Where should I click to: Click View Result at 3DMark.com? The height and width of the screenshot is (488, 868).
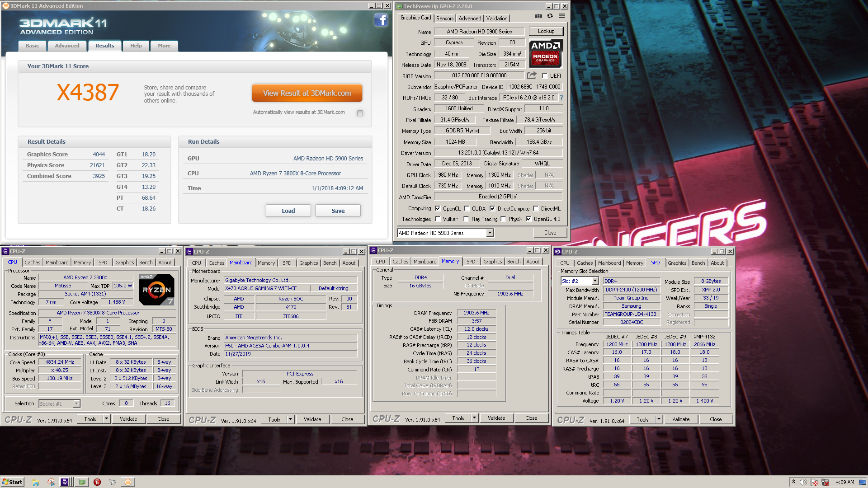(x=307, y=93)
